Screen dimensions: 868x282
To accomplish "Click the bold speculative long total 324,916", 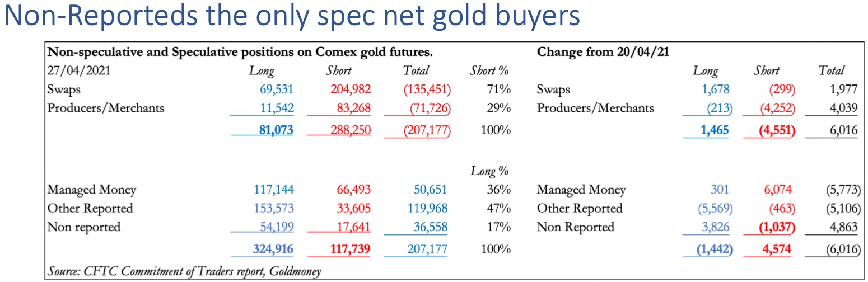I will tap(270, 248).
